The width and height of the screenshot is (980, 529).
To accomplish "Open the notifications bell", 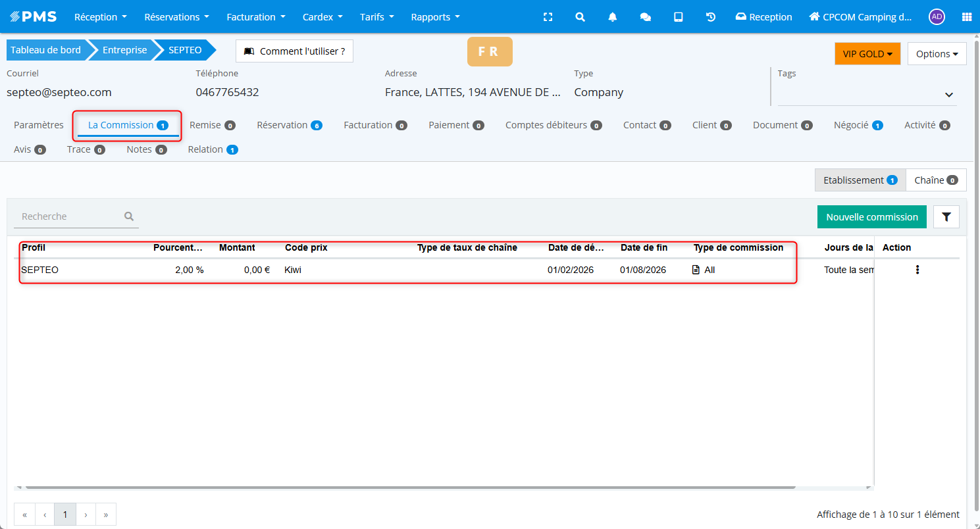I will (x=613, y=17).
